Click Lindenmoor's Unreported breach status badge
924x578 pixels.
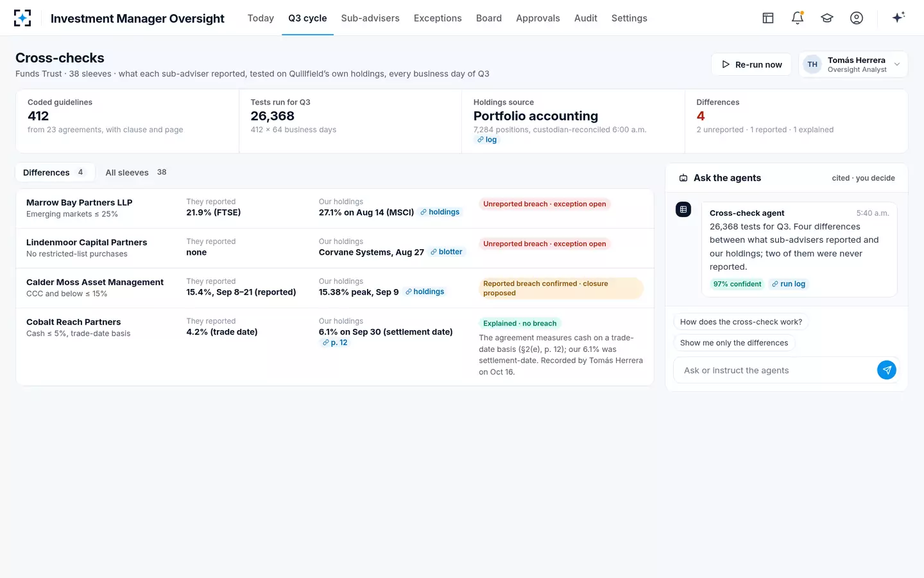coord(545,243)
